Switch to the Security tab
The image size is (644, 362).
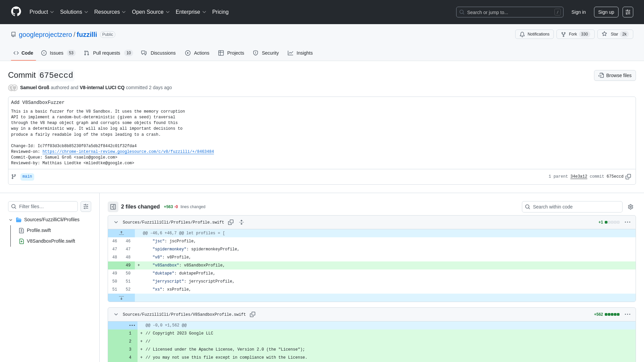click(x=266, y=53)
